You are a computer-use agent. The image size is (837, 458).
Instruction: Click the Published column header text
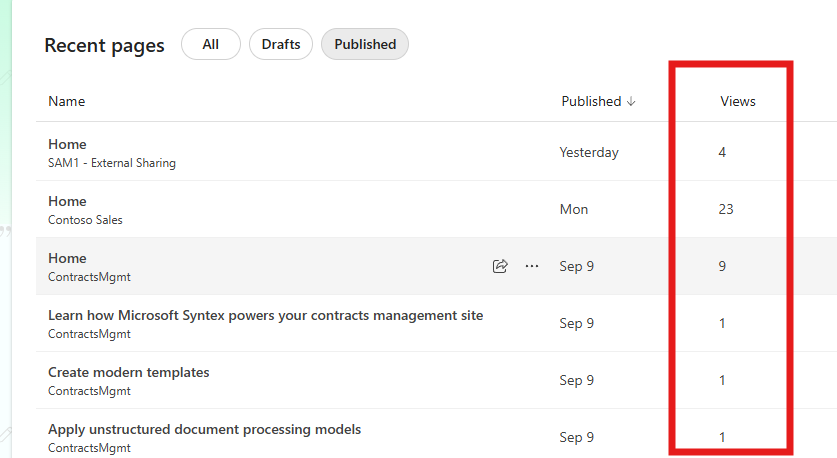pos(591,102)
